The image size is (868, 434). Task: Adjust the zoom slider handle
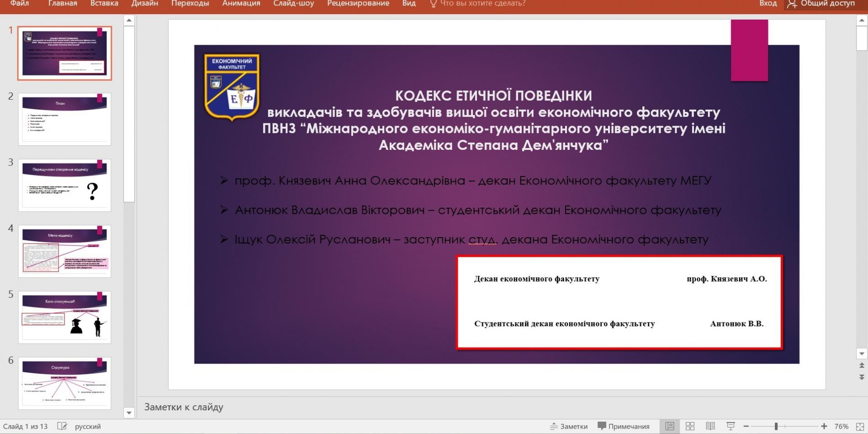click(x=776, y=426)
